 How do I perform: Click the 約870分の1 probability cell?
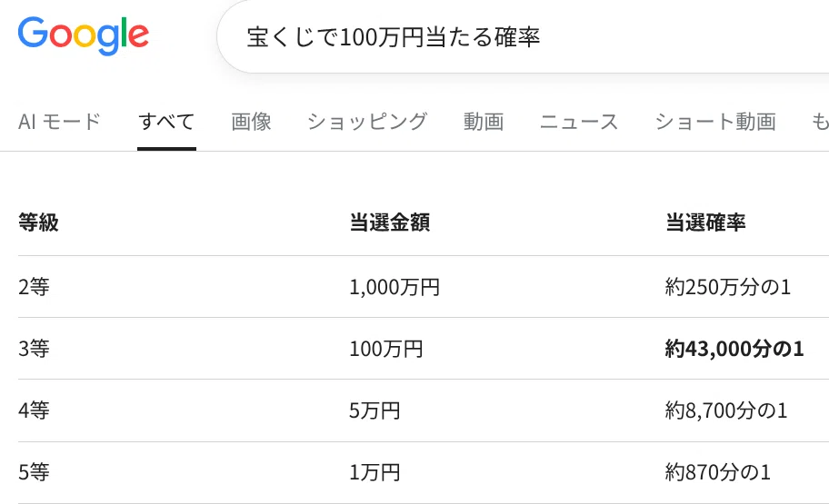coord(717,472)
